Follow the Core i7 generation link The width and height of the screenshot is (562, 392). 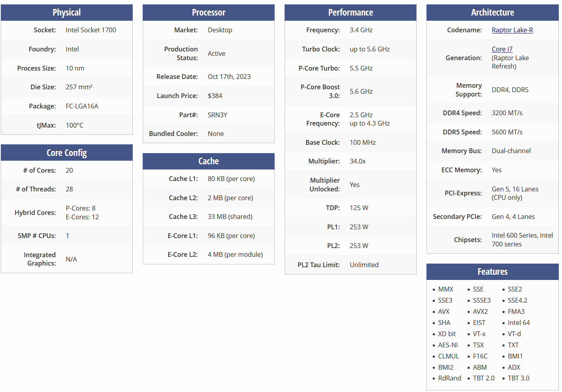502,49
